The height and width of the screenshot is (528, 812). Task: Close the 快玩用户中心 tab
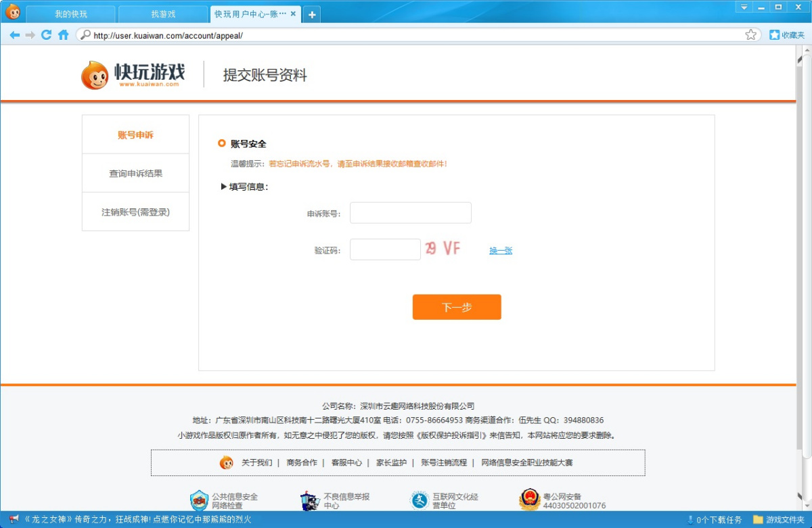click(293, 14)
